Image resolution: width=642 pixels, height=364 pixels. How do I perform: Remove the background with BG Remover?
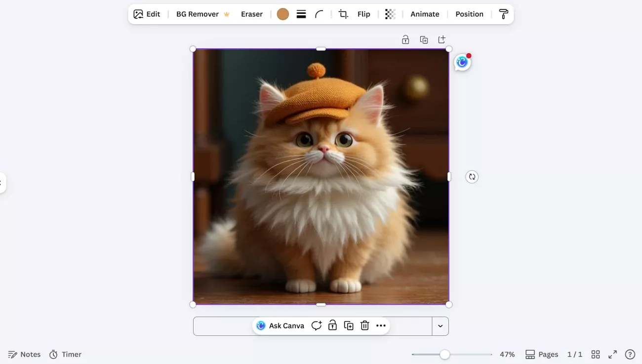pos(198,14)
